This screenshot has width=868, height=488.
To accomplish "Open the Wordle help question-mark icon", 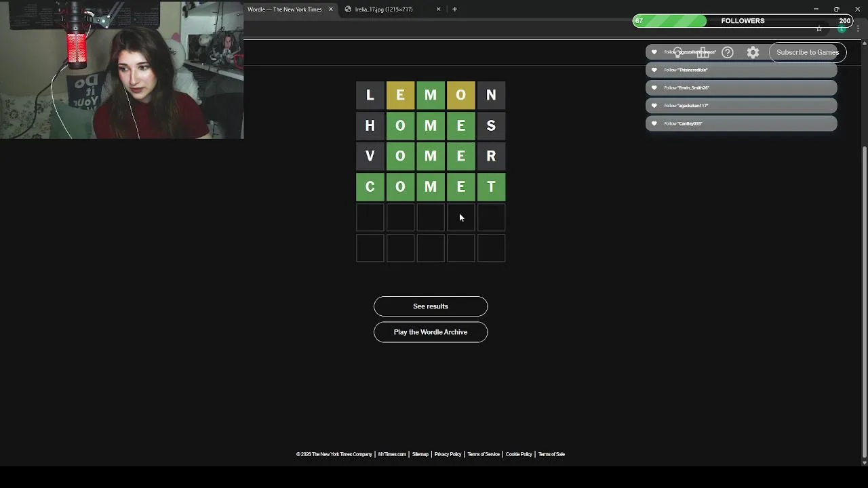I will 728,52.
